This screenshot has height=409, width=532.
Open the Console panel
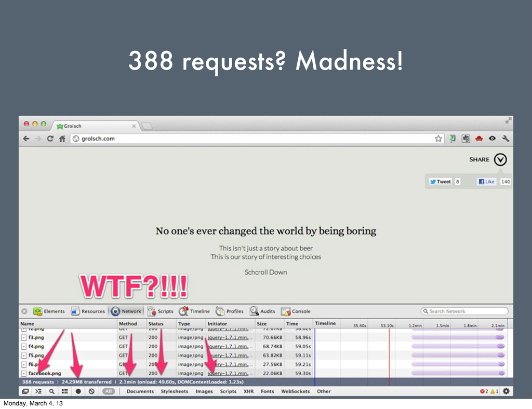point(296,311)
